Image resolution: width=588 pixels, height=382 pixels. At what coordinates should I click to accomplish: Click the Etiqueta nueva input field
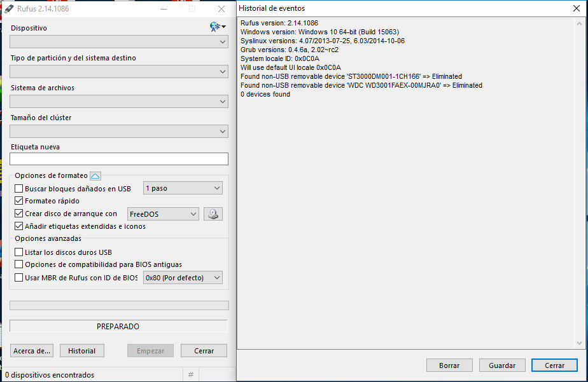(x=119, y=159)
